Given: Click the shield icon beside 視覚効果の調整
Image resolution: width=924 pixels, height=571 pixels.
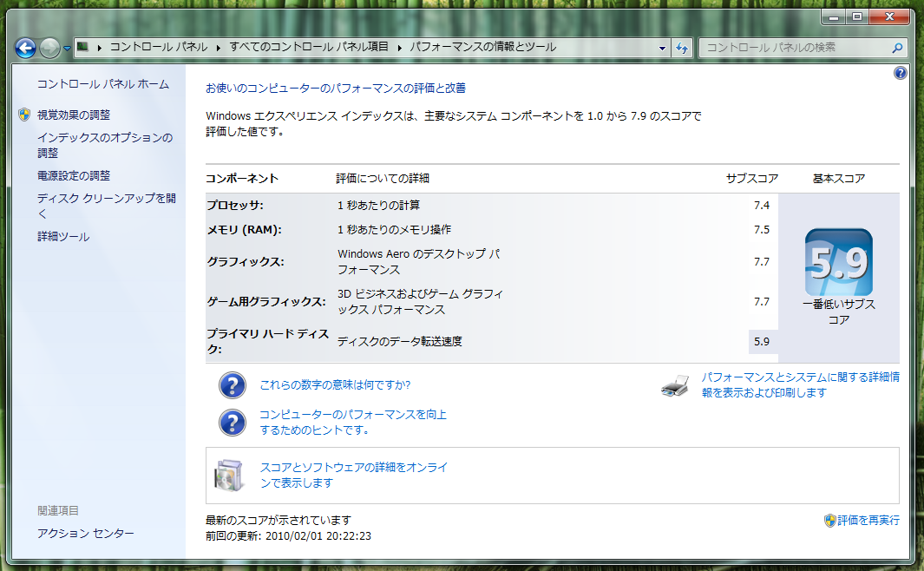Looking at the screenshot, I should point(24,115).
